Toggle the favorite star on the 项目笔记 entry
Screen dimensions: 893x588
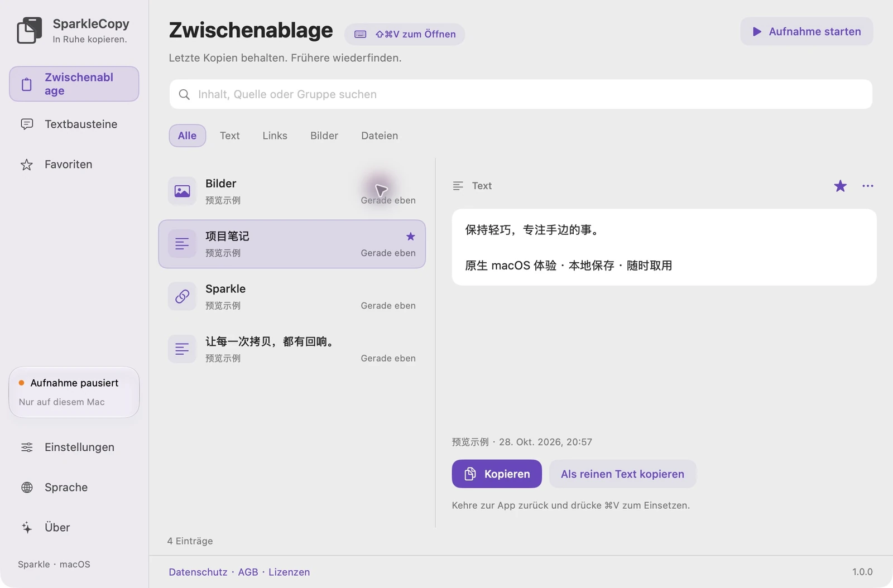click(411, 237)
